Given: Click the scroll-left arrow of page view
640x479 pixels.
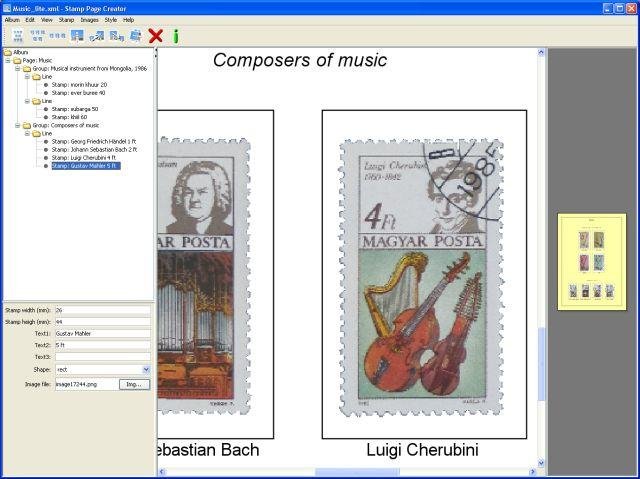Looking at the screenshot, I should coord(162,472).
